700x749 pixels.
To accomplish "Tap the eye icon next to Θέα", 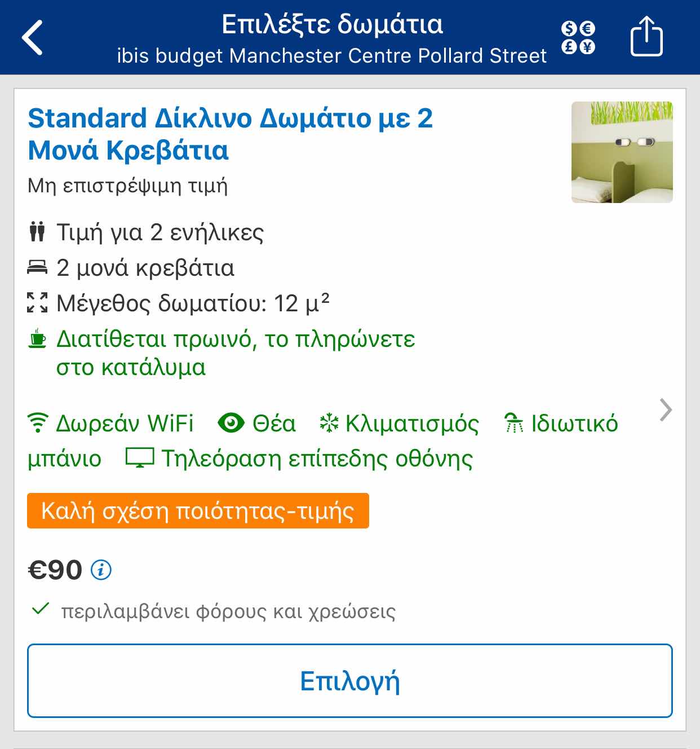I will [231, 423].
